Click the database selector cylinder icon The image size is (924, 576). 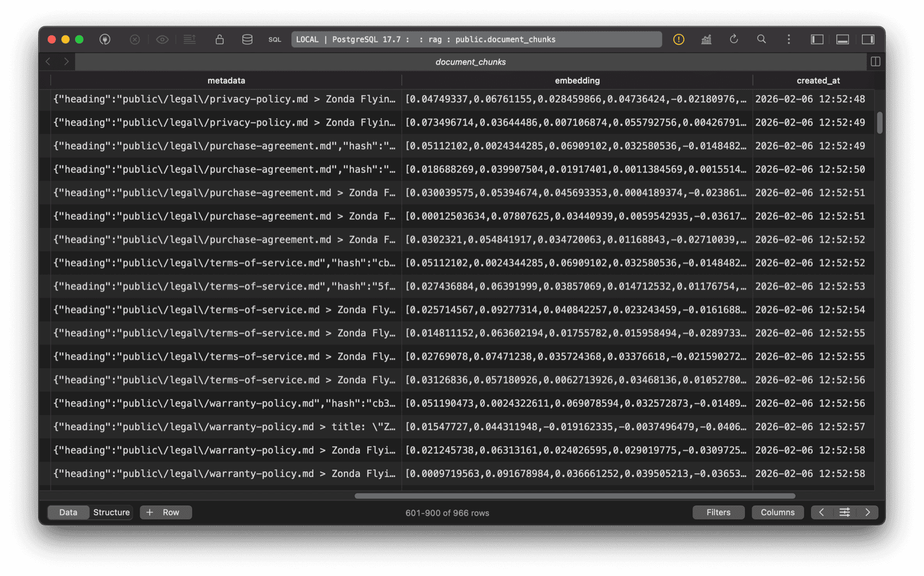[x=247, y=39]
